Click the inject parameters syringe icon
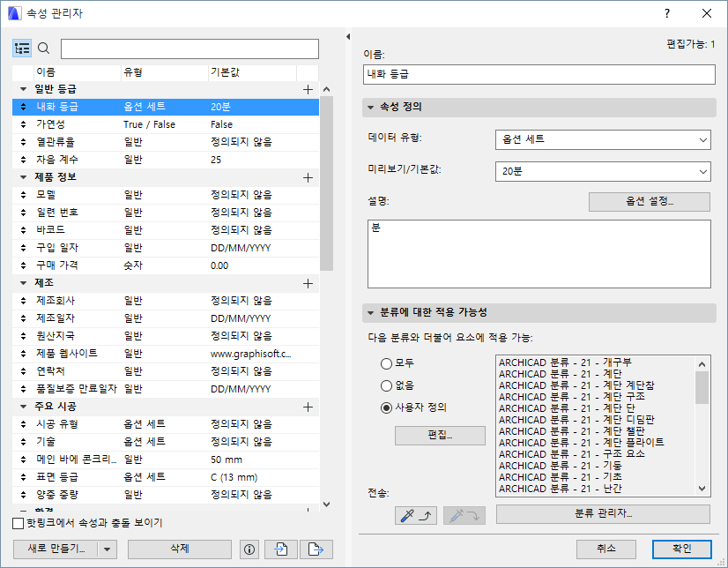 [x=464, y=515]
